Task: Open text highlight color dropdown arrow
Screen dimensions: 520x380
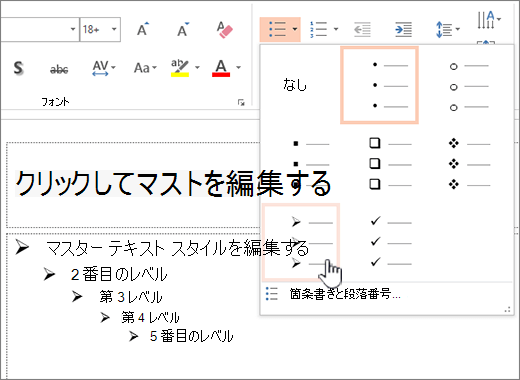Action: (x=197, y=68)
